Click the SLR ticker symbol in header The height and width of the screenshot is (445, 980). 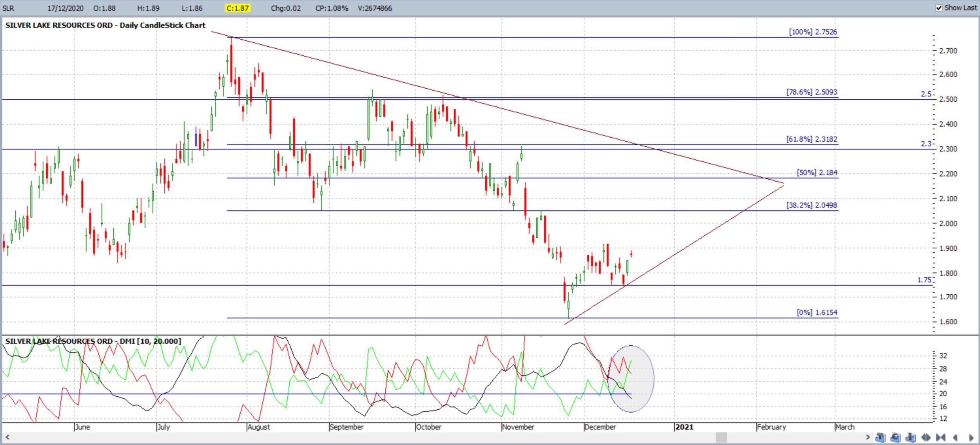click(x=8, y=8)
